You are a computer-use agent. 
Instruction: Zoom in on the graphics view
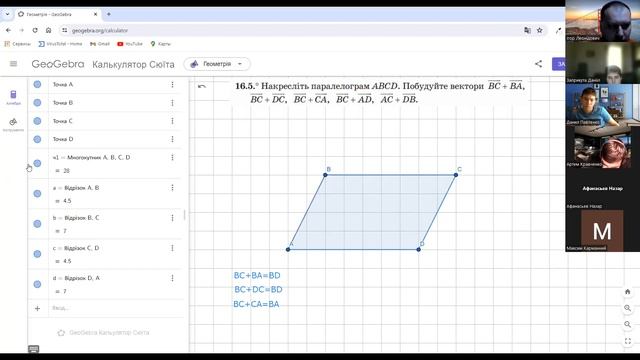[627, 308]
